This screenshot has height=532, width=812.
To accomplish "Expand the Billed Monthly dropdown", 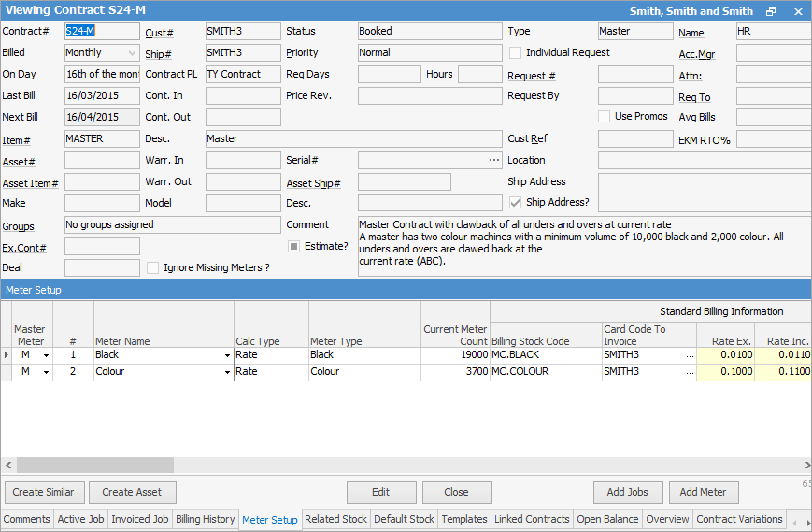I will [x=131, y=53].
